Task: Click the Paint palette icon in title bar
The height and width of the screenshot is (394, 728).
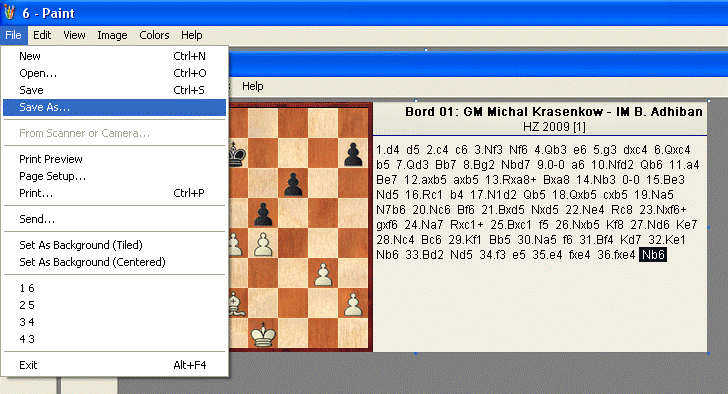Action: tap(9, 13)
